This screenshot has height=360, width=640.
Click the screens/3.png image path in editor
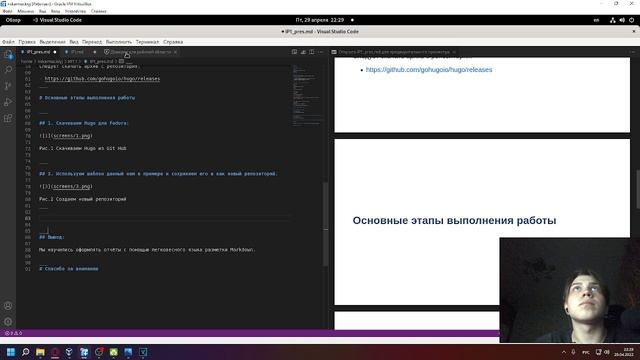[71, 186]
